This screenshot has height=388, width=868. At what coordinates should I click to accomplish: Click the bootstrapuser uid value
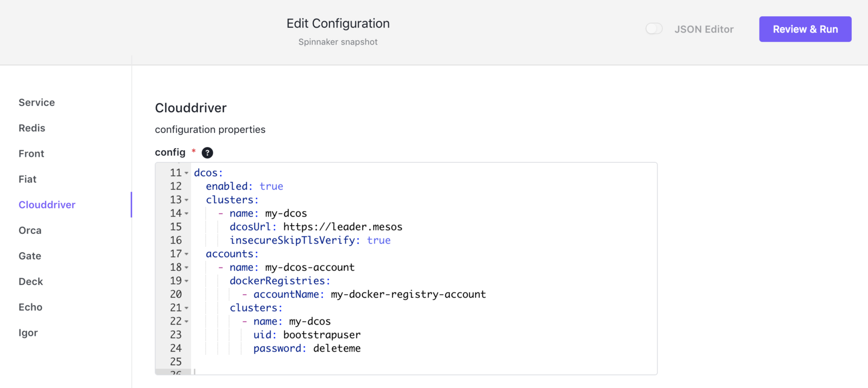tap(322, 335)
